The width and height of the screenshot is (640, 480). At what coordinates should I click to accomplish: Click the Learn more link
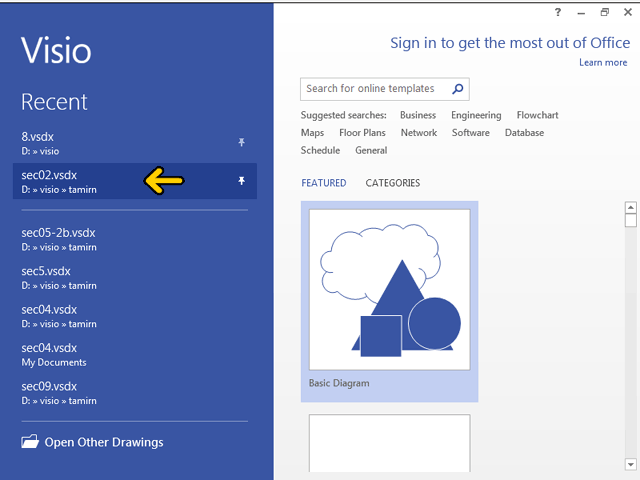click(x=603, y=62)
